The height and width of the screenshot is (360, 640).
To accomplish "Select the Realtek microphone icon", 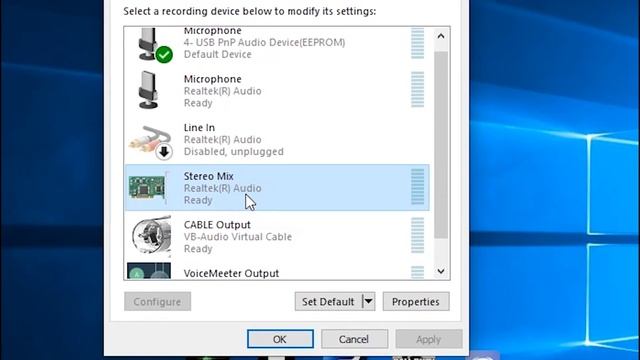I will 148,90.
